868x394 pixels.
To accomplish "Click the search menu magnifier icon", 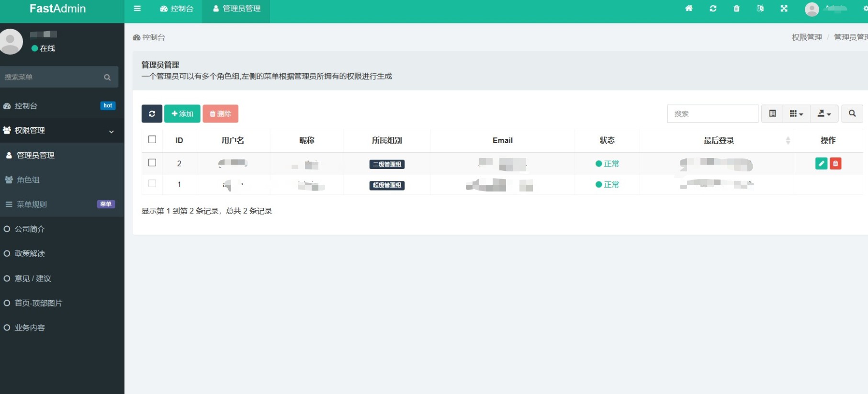I will tap(107, 77).
